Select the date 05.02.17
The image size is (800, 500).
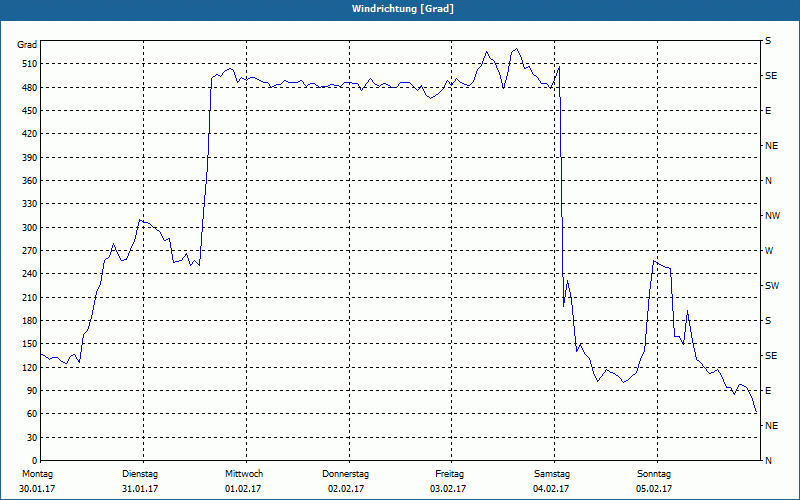click(654, 489)
